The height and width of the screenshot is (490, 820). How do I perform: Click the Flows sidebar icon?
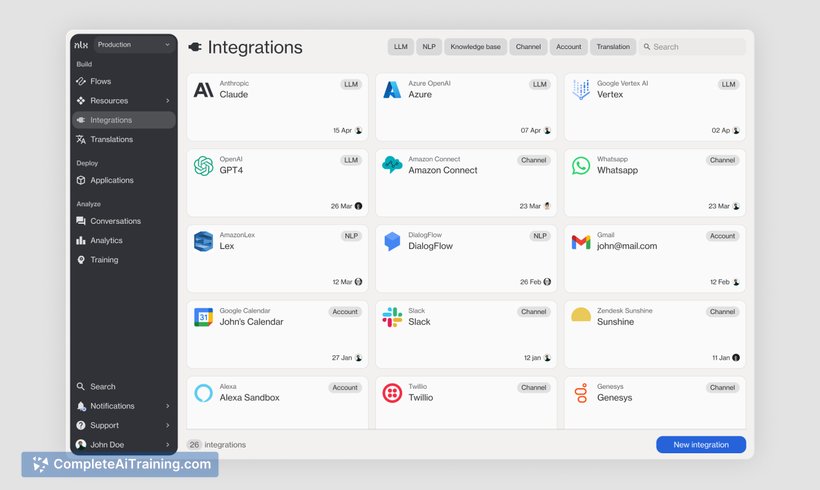click(x=81, y=81)
